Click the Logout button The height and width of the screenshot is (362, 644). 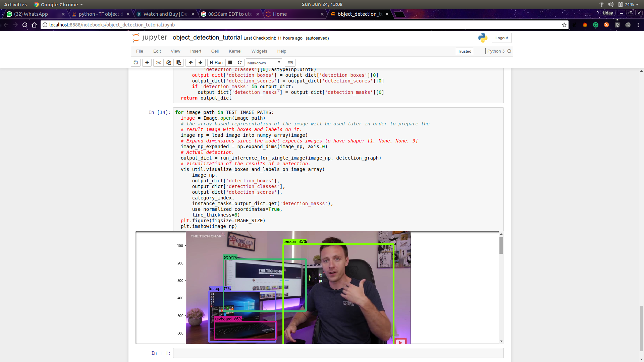(501, 38)
